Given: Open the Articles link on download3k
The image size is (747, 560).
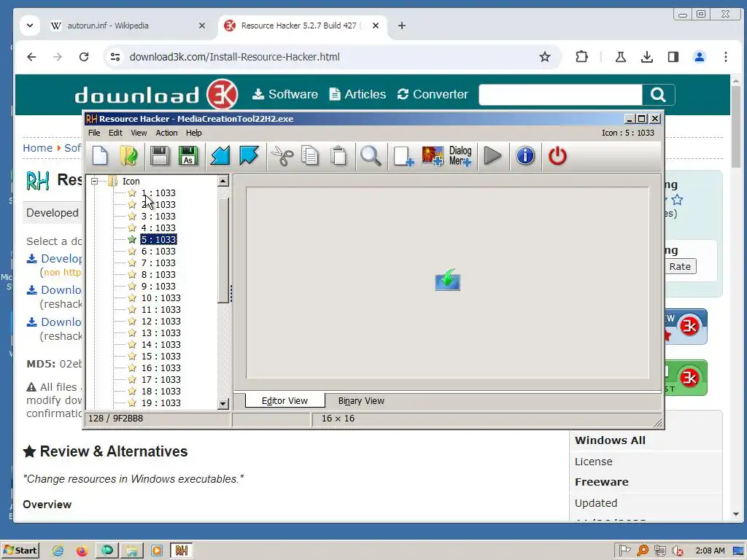Looking at the screenshot, I should [x=357, y=94].
